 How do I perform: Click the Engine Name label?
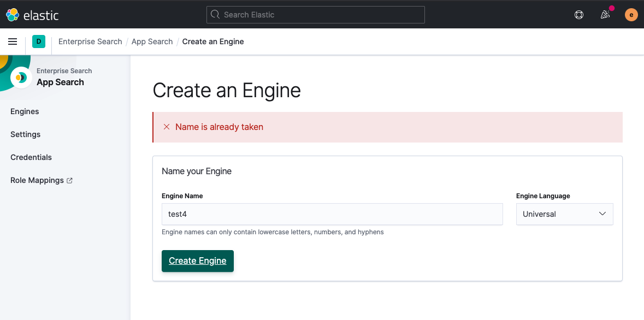[x=182, y=196]
